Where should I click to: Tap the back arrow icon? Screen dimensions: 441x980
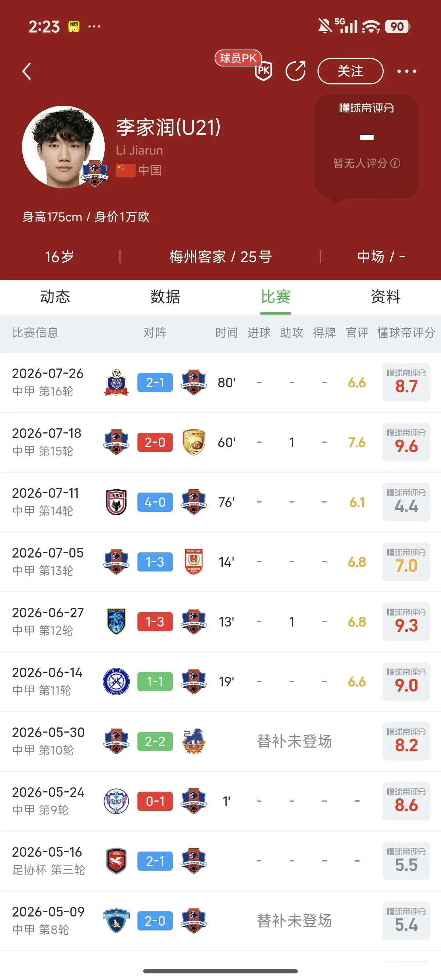27,71
